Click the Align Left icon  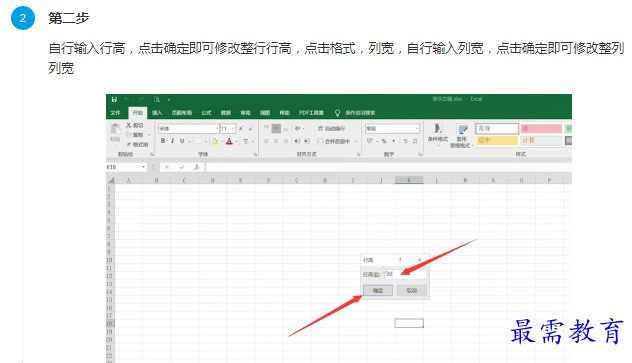click(266, 141)
